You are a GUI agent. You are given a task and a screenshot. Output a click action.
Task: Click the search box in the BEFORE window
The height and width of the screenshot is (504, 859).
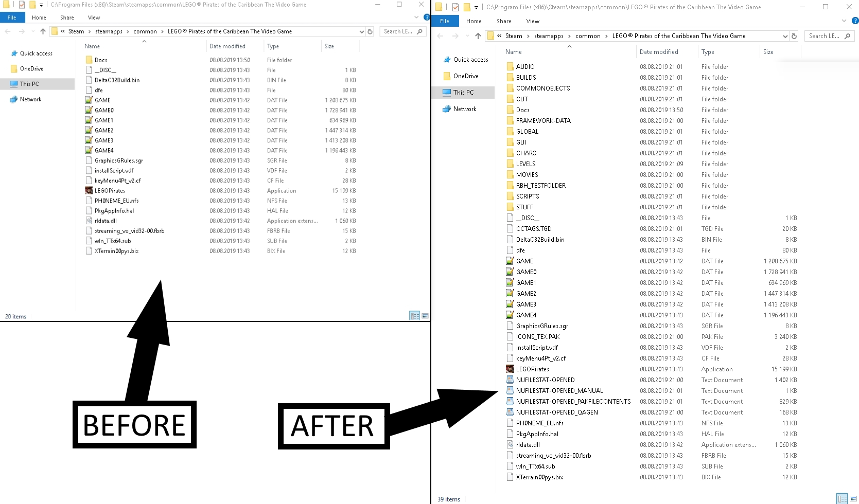coord(402,31)
